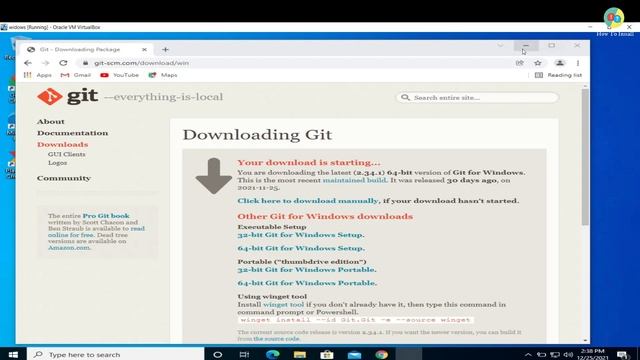Open a new tab with plus button
Viewport: 640px width, 360px height.
click(x=165, y=49)
